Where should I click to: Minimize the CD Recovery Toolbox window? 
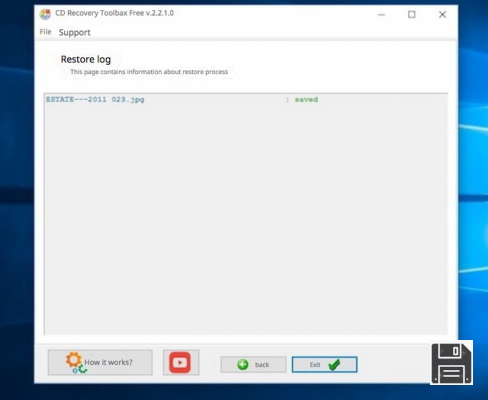(382, 15)
